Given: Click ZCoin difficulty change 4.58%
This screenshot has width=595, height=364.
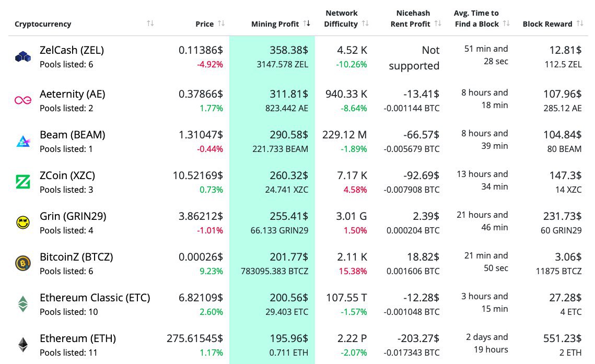Looking at the screenshot, I should click(355, 190).
